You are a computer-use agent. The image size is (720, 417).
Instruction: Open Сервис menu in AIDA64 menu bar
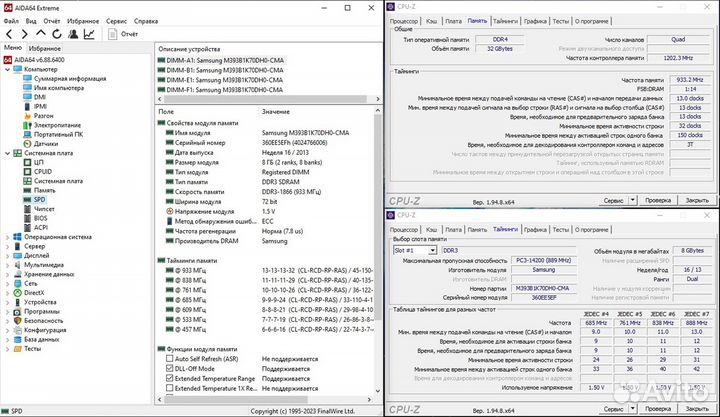pos(116,21)
